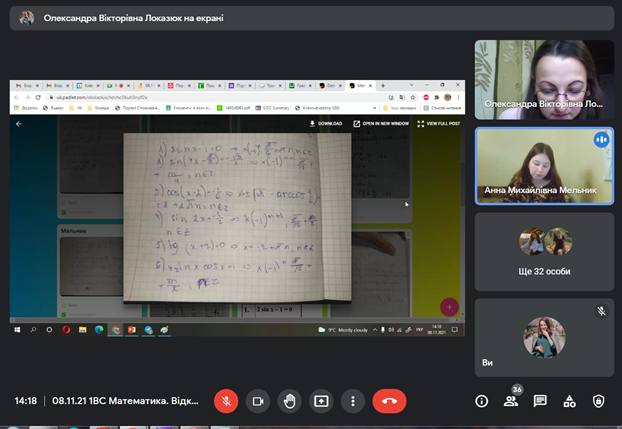Open the Activities panel icon
622x429 pixels.
point(569,401)
